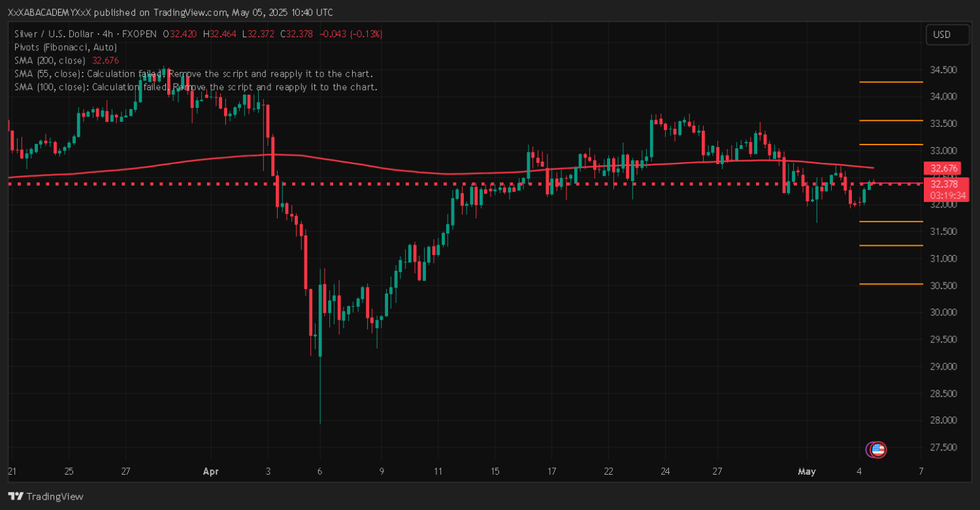980x510 pixels.
Task: Click the change value −0.043 (−0.13%)
Action: click(x=351, y=34)
